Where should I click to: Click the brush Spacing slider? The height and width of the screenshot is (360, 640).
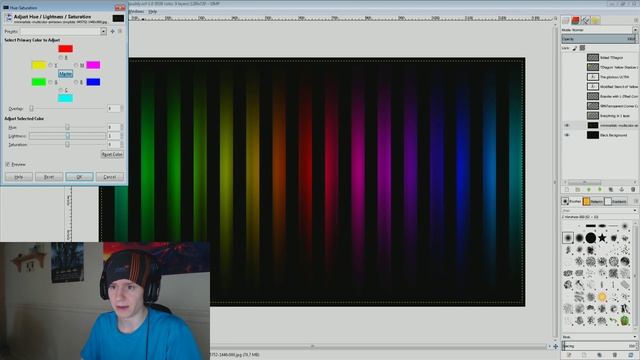coord(599,346)
